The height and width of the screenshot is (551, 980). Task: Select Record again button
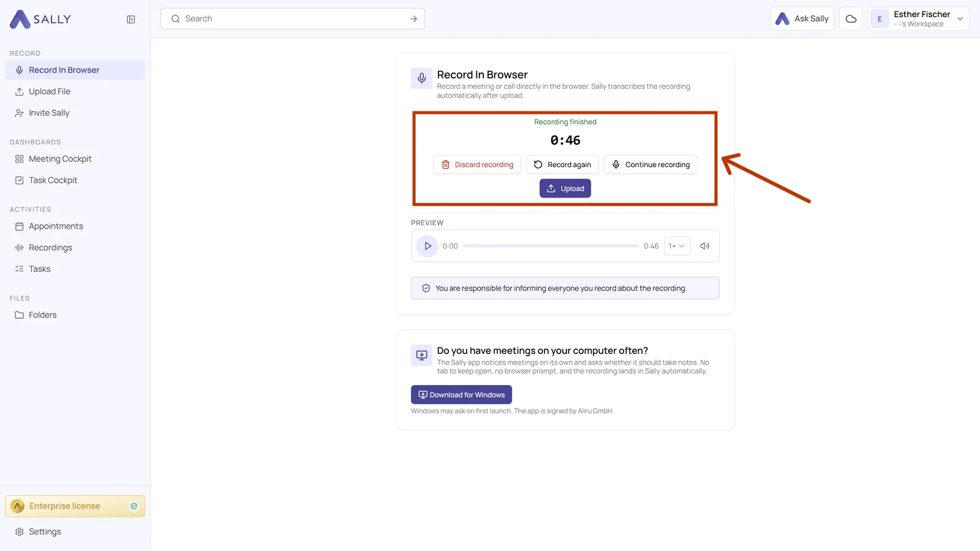tap(562, 165)
